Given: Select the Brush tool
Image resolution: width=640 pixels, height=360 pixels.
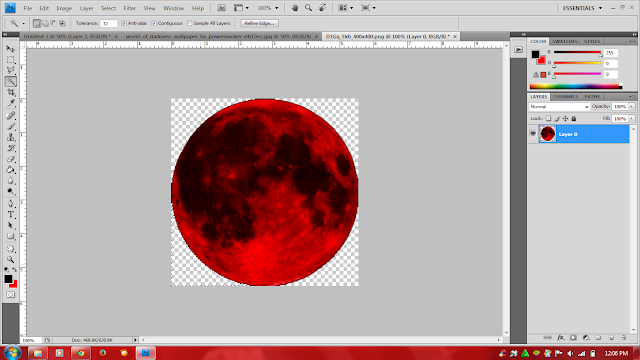Looking at the screenshot, I should (11, 127).
